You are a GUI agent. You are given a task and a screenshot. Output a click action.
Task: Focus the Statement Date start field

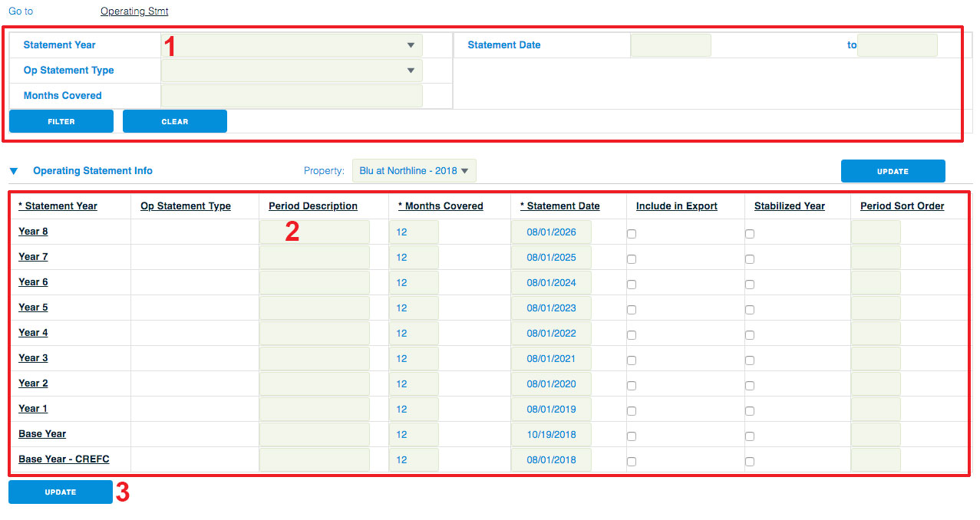click(671, 45)
